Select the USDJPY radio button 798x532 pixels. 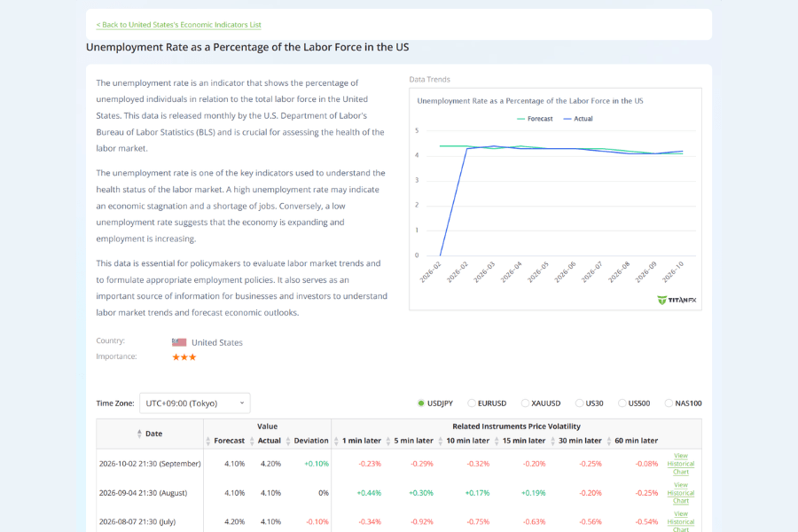click(x=421, y=403)
